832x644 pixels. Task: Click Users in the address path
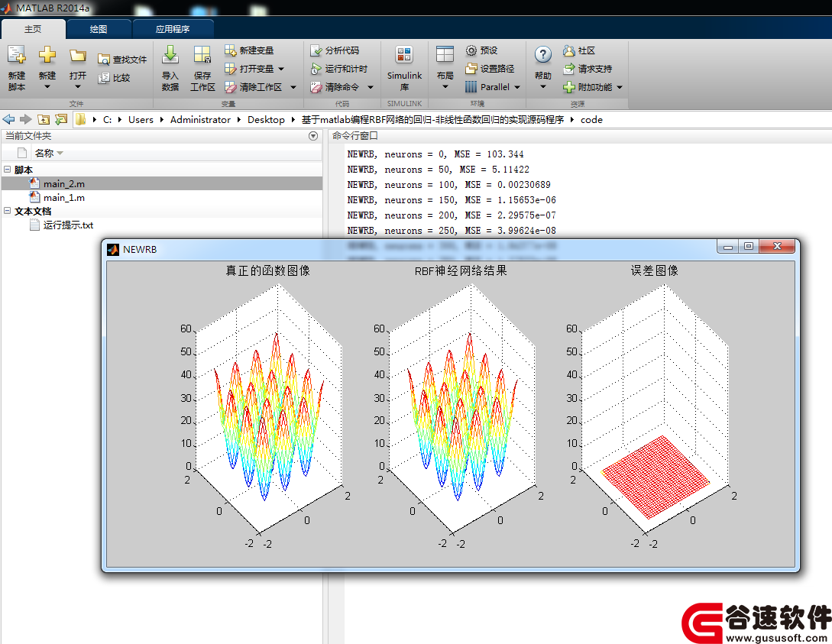[141, 120]
